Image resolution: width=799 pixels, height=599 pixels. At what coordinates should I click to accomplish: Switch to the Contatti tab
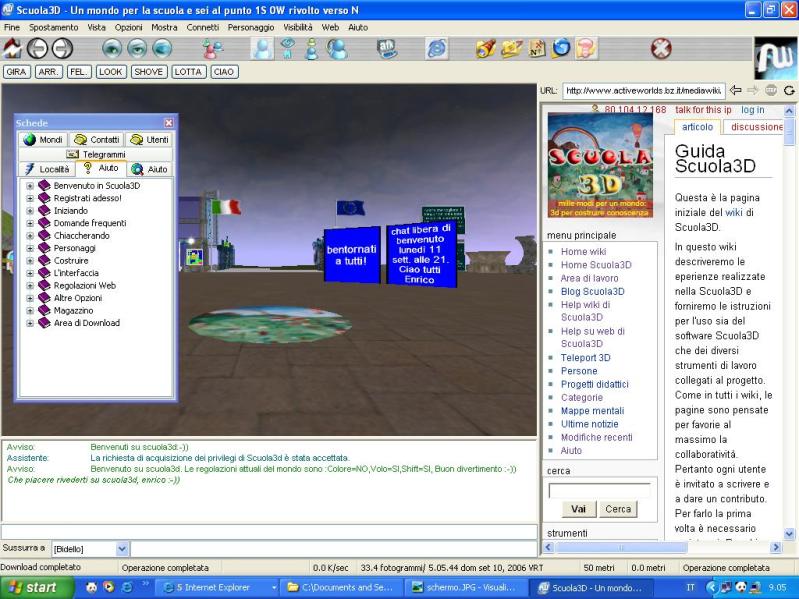(97, 140)
